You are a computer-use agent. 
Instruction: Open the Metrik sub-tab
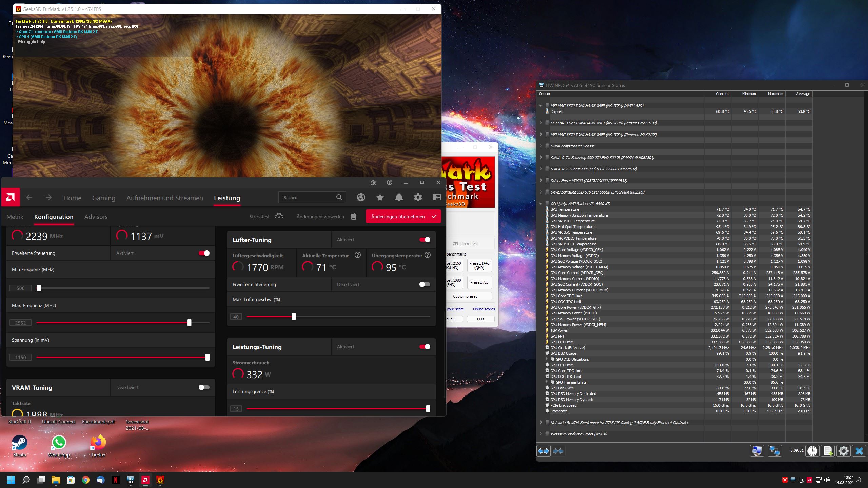(x=15, y=217)
